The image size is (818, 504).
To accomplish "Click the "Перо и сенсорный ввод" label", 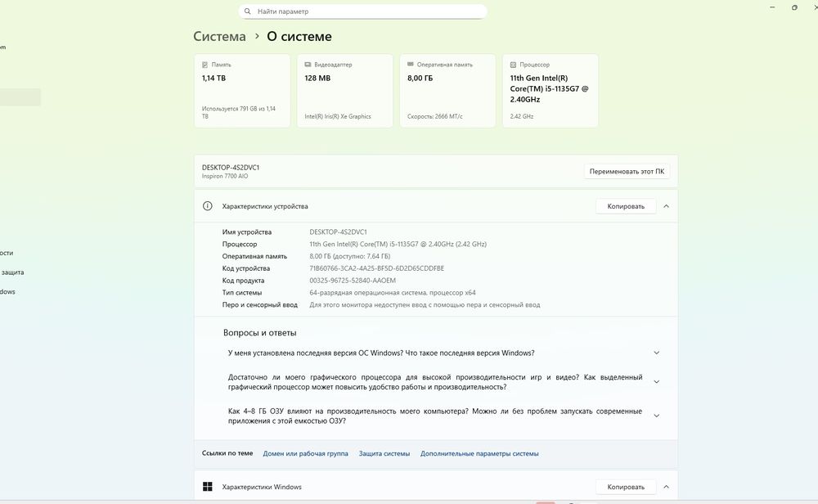I will tap(260, 304).
